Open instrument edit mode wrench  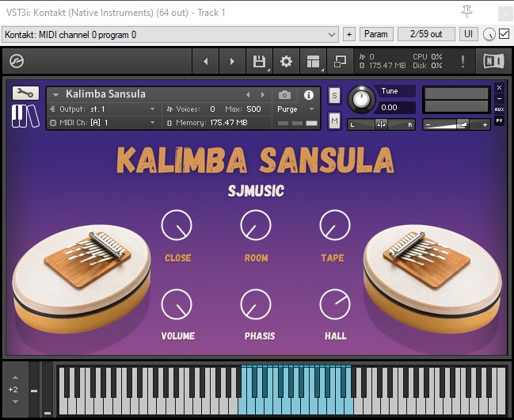coord(25,94)
